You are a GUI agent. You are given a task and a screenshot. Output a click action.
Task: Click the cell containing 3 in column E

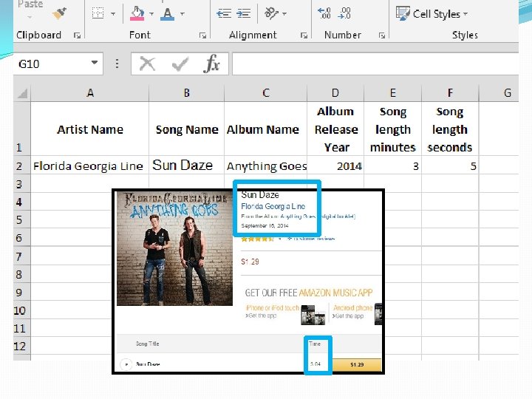[x=393, y=166]
